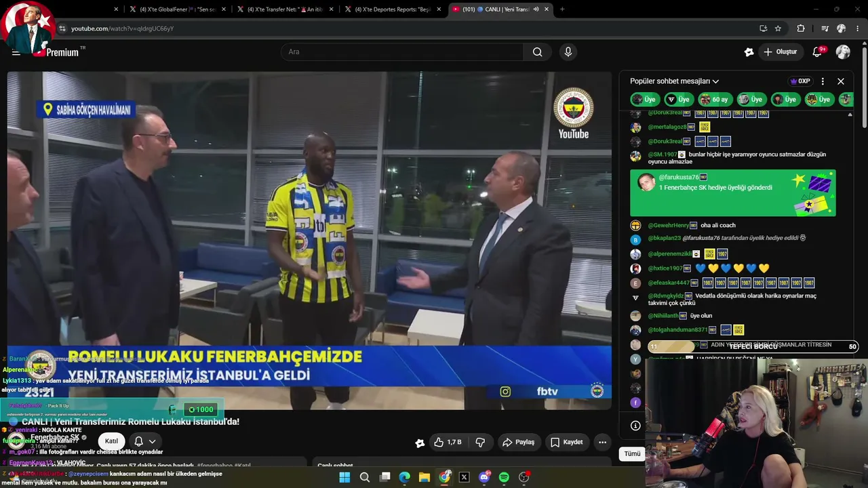Click the @GewehrHenry username in chat

pos(668,226)
